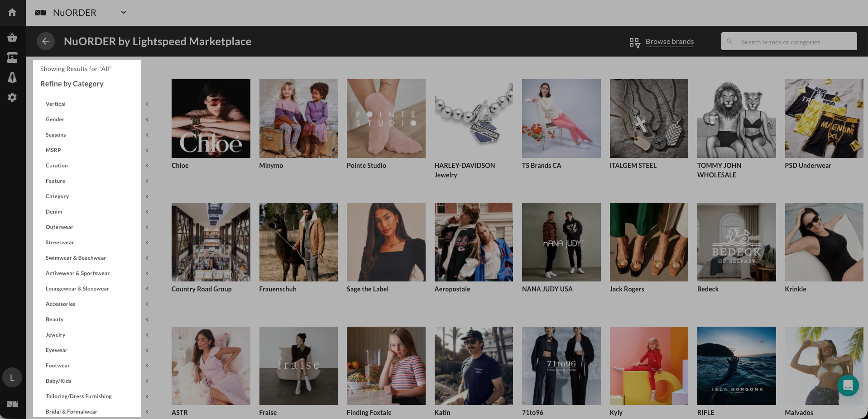Select Bridal & Formalwear filter
Image resolution: width=868 pixels, height=419 pixels.
(71, 412)
